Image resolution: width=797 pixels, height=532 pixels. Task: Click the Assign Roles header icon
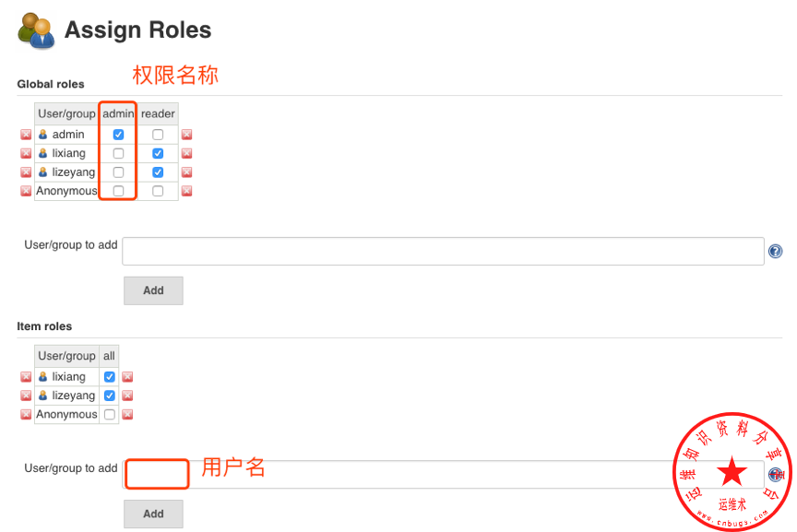pos(36,30)
